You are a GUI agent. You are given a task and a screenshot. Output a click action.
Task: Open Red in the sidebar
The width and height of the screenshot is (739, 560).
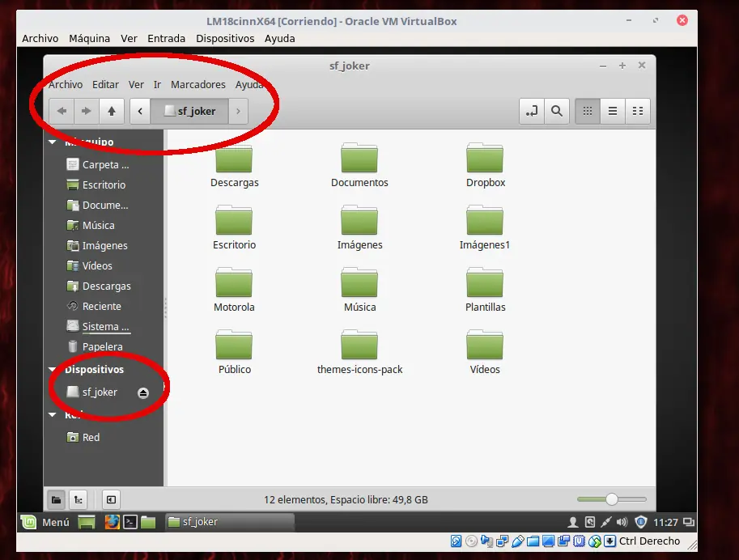tap(83, 438)
